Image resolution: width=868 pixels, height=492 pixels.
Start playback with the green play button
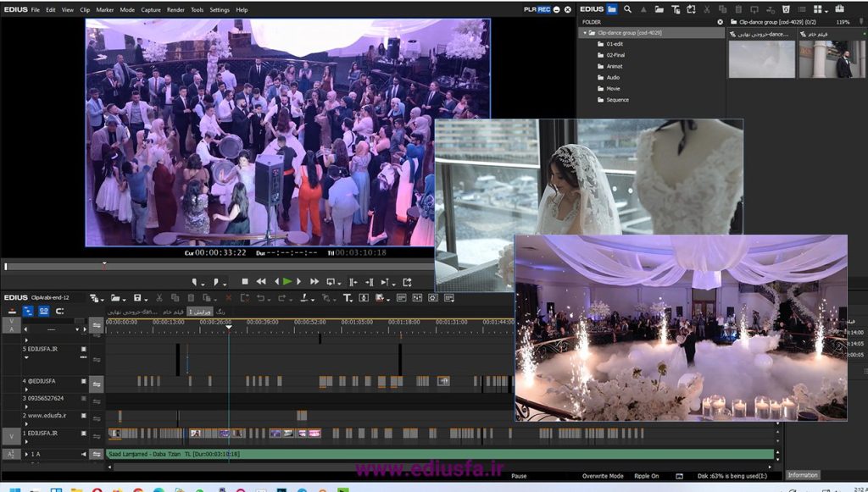287,281
